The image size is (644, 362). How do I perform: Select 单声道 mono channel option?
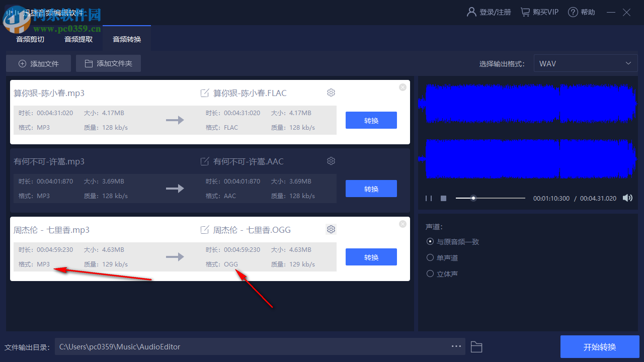pyautogui.click(x=430, y=257)
